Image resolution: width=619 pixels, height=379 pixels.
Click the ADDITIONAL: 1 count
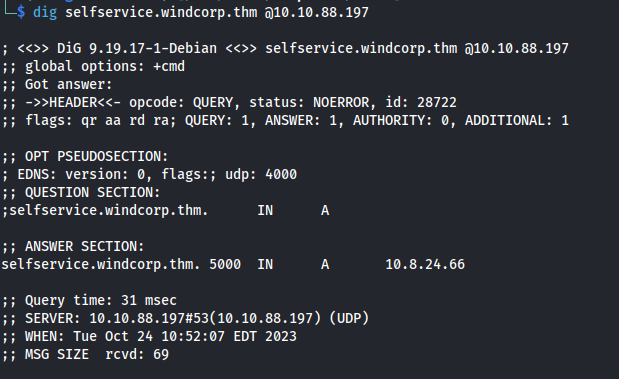(x=517, y=120)
